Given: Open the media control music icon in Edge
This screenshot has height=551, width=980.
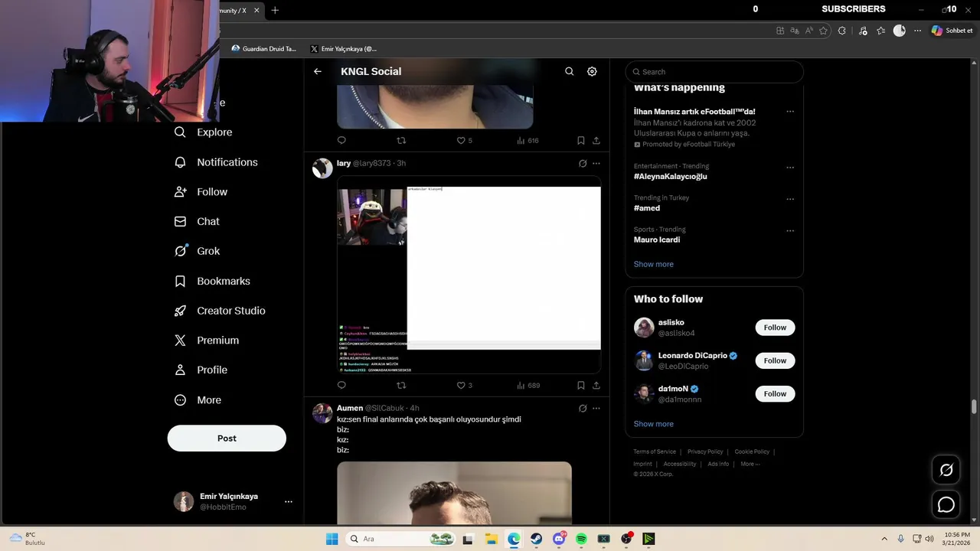Looking at the screenshot, I should coord(863,31).
